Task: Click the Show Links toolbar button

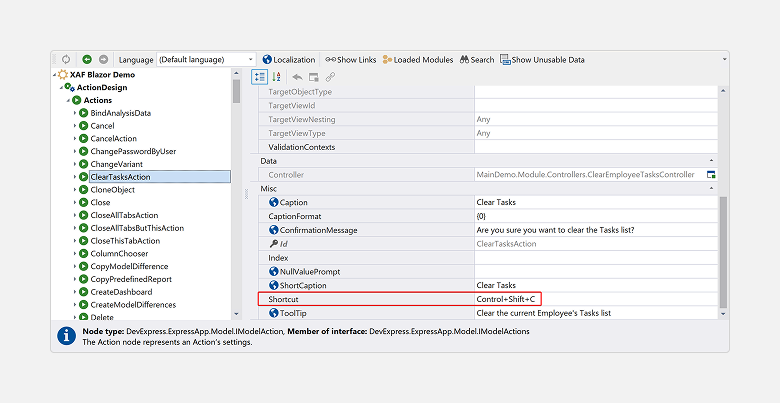Action: pos(350,60)
